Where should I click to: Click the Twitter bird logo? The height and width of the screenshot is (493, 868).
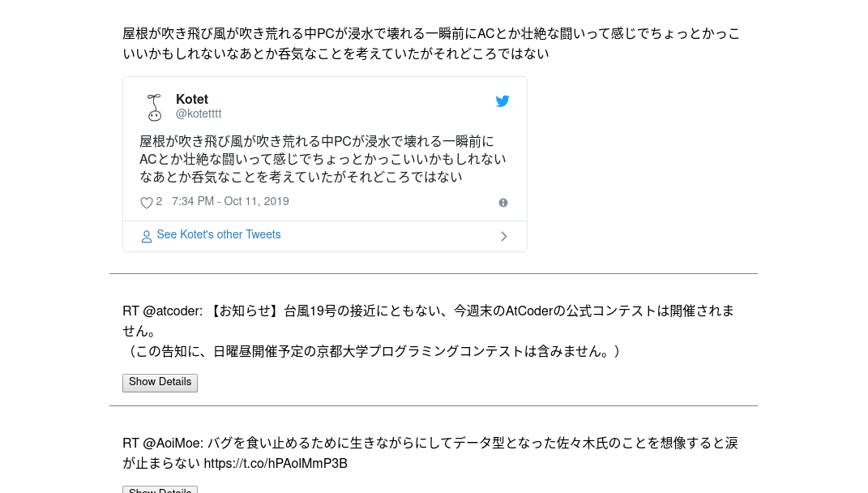[x=502, y=101]
